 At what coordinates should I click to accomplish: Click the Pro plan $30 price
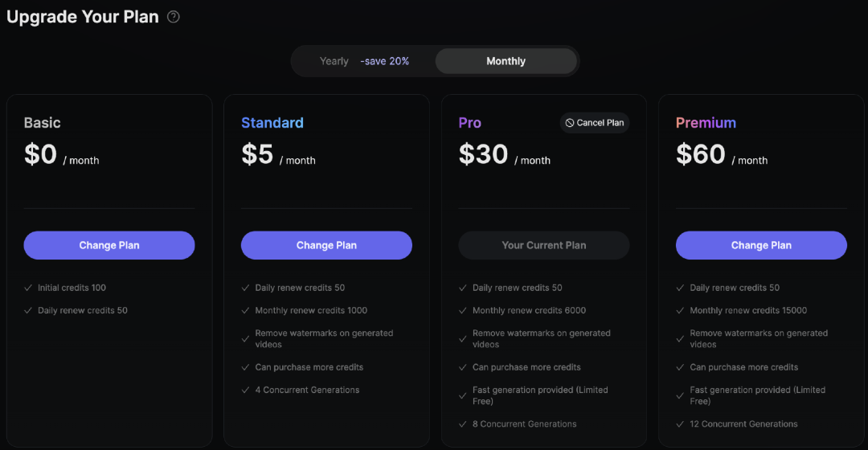click(483, 153)
